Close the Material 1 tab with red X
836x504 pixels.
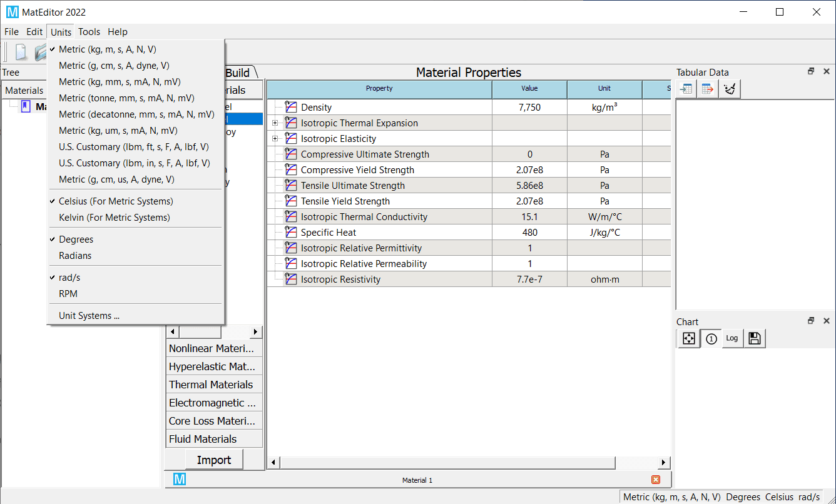(x=656, y=480)
